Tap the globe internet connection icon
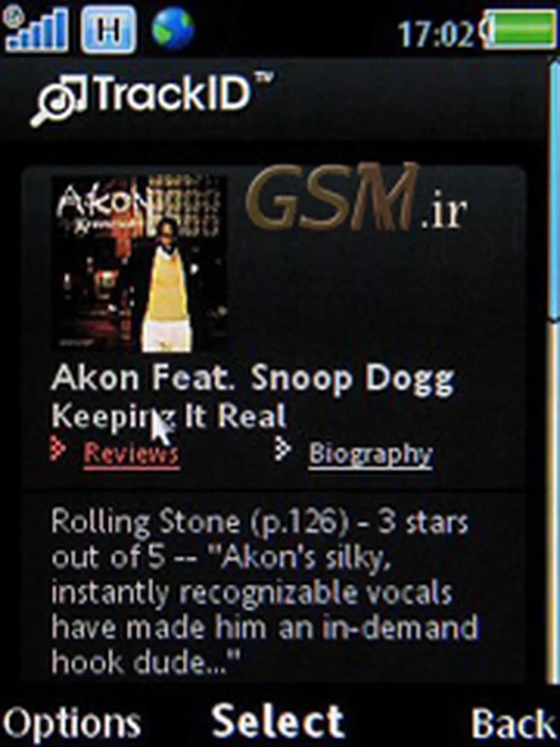Screen dimensions: 560x747 point(172,29)
